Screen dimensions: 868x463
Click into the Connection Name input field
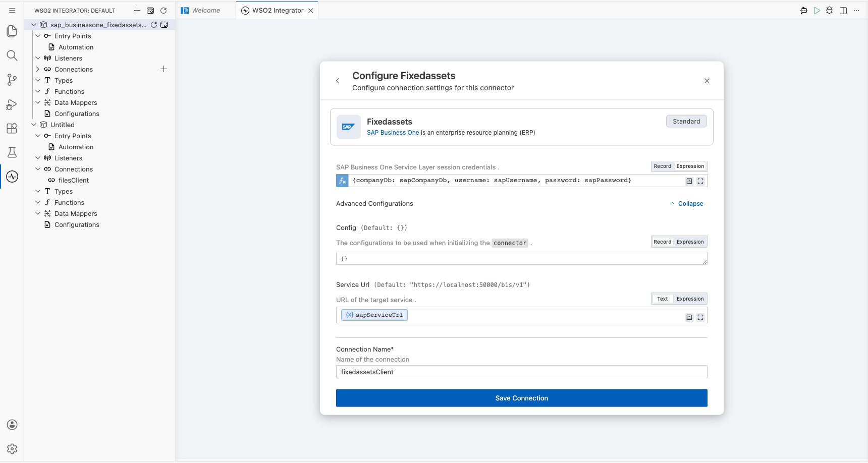(x=522, y=372)
